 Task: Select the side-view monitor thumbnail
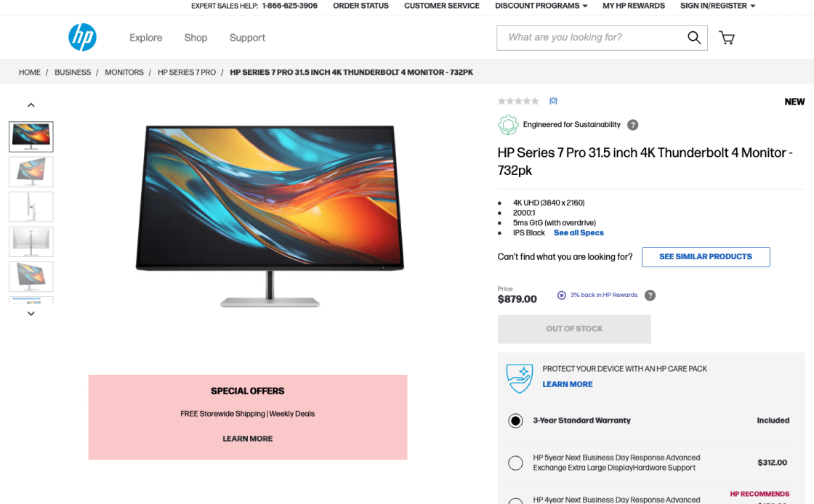(x=31, y=207)
